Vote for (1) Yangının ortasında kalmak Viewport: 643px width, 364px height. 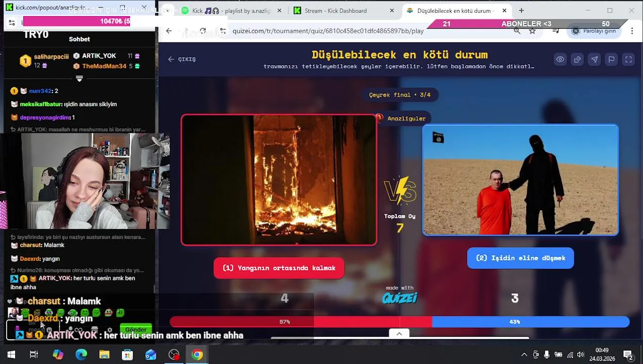click(x=279, y=268)
